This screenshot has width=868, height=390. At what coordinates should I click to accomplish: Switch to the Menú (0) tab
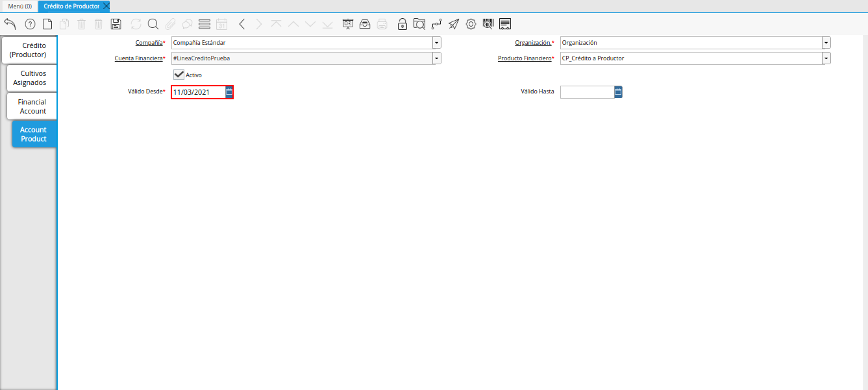19,6
